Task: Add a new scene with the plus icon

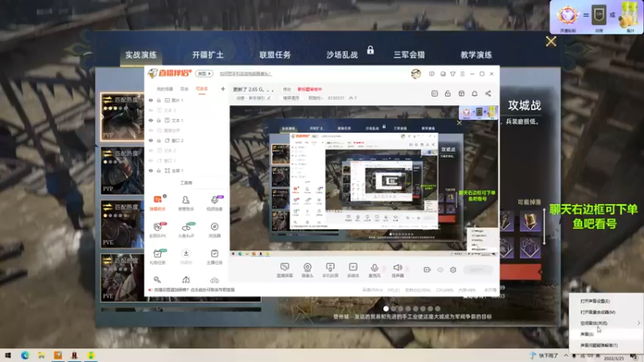Action: click(223, 88)
